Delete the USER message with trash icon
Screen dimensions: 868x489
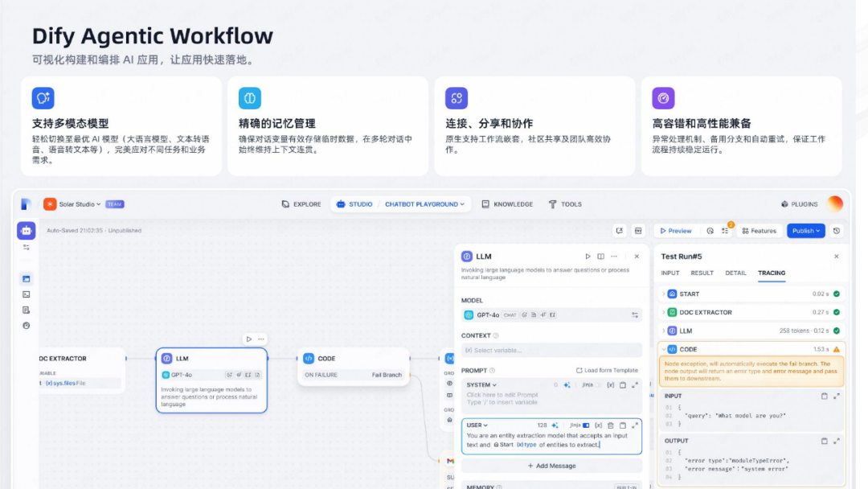pos(611,425)
